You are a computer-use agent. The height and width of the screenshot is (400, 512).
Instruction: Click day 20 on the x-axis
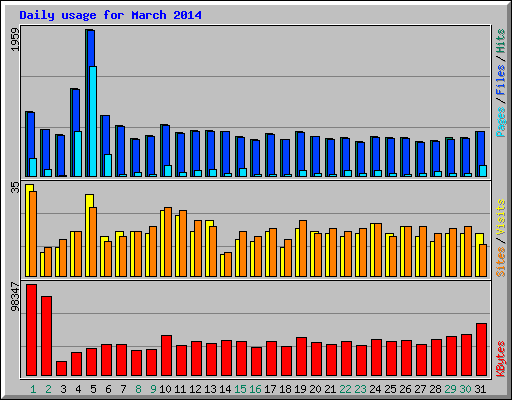(x=315, y=389)
